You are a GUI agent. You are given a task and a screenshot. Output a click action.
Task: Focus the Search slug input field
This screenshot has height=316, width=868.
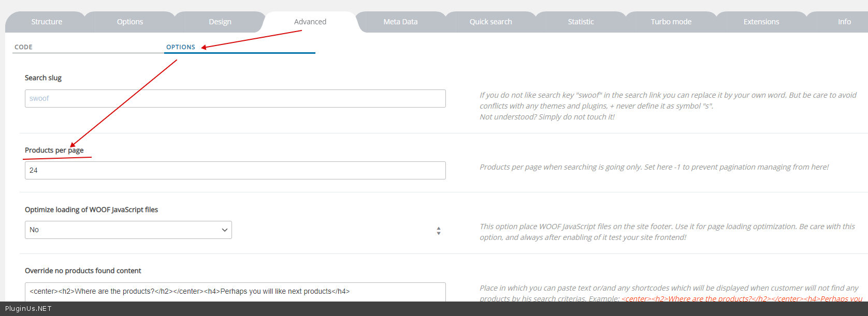235,98
